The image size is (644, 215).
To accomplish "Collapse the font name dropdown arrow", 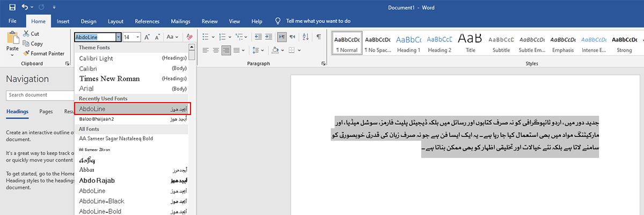I will point(118,37).
